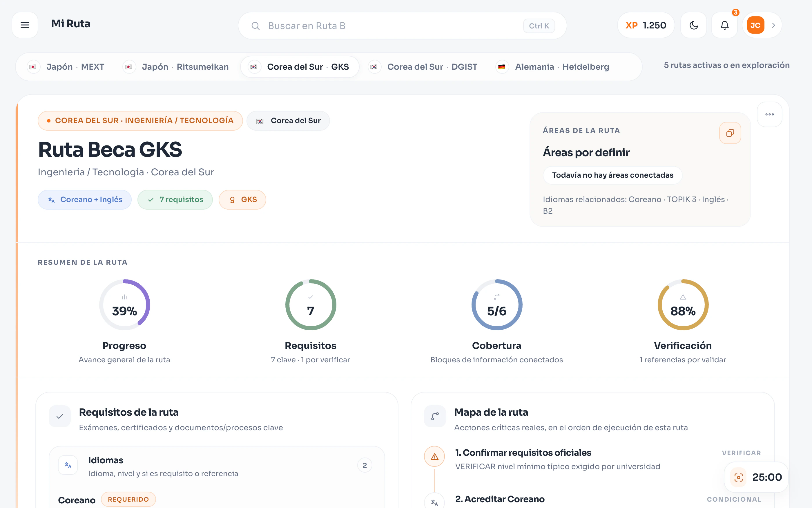Image resolution: width=812 pixels, height=508 pixels.
Task: Open the Alemania · Heidelberg tab
Action: point(553,67)
